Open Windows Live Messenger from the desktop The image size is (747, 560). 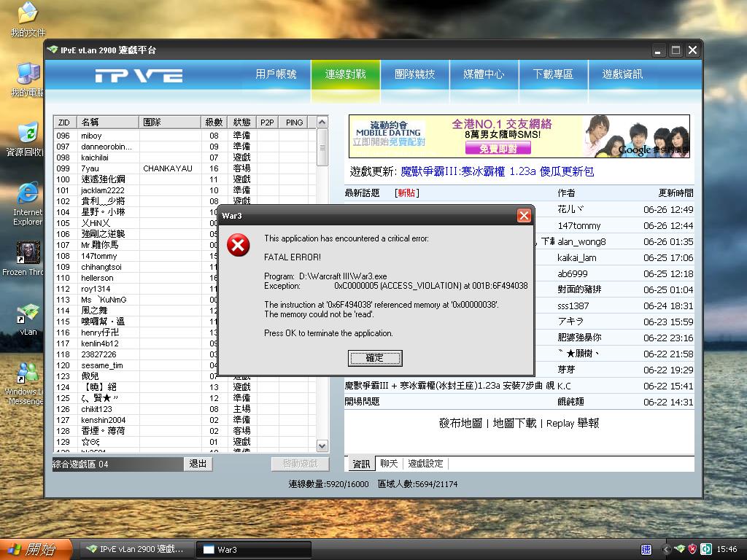click(26, 372)
